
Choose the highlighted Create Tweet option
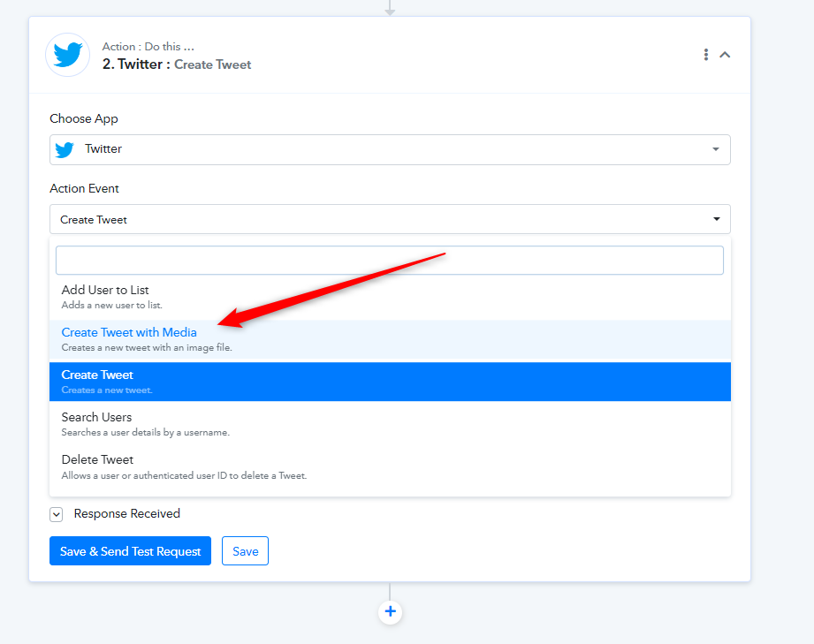point(390,382)
